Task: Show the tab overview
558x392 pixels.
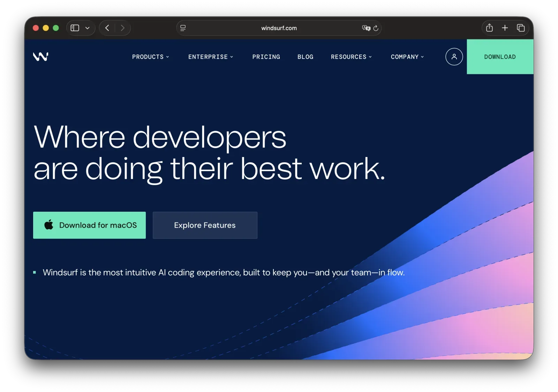Action: coord(521,28)
